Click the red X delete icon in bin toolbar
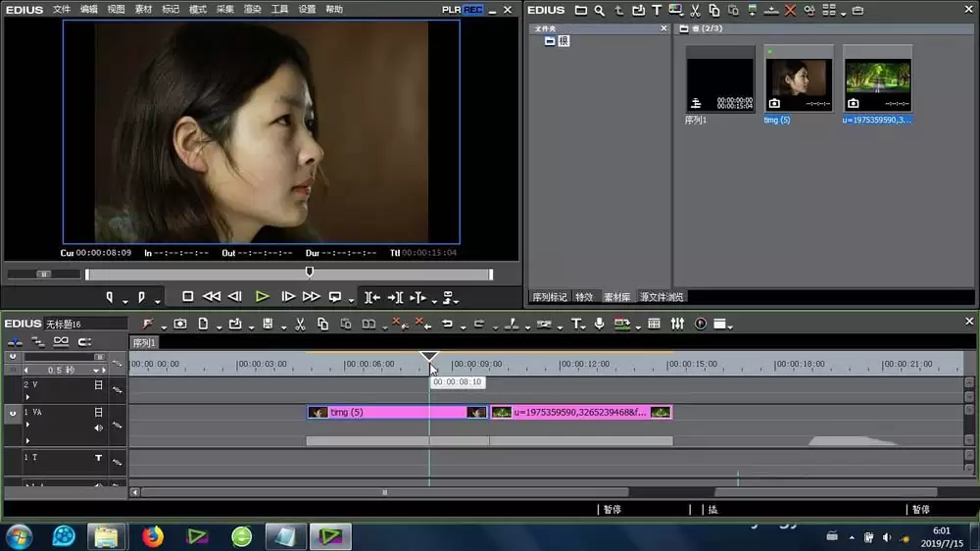The width and height of the screenshot is (980, 551). click(x=790, y=11)
